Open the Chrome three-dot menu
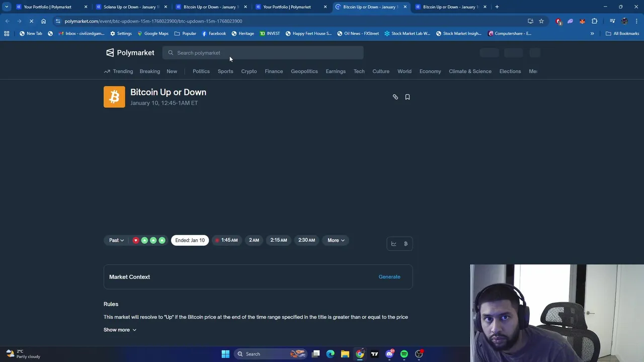Screen dimensions: 644x362 [636, 21]
